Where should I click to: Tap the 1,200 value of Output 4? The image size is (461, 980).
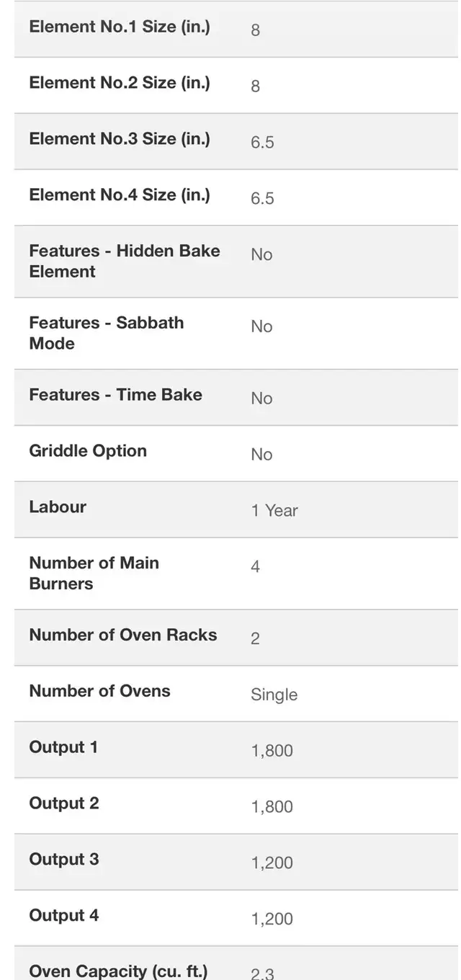pyautogui.click(x=272, y=919)
